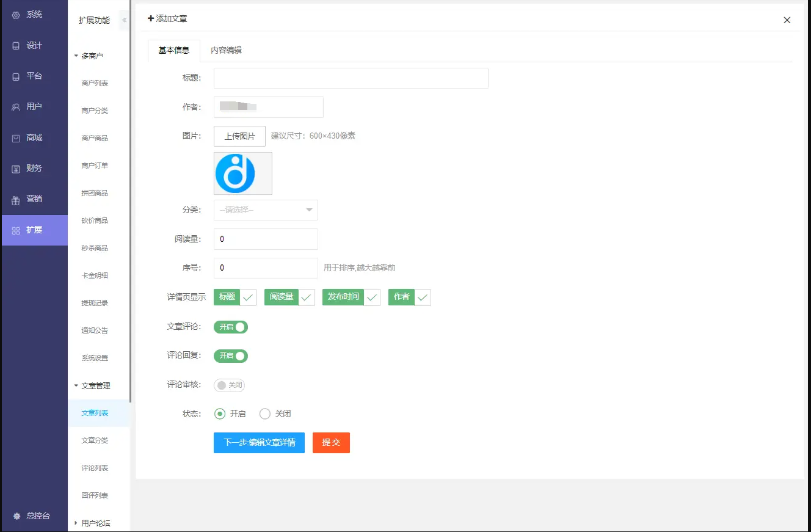Screen dimensions: 811x532
Task: Select the 设计 sidebar icon
Action: [x=16, y=46]
